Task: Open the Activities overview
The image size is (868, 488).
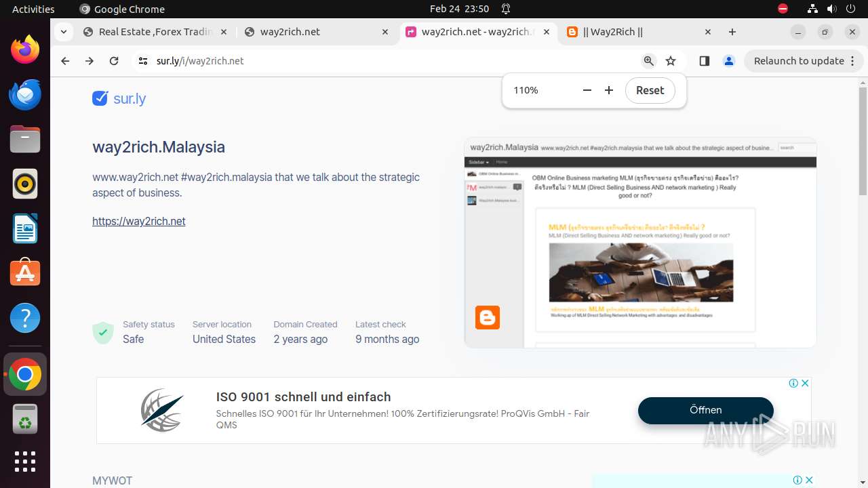Action: pyautogui.click(x=33, y=9)
